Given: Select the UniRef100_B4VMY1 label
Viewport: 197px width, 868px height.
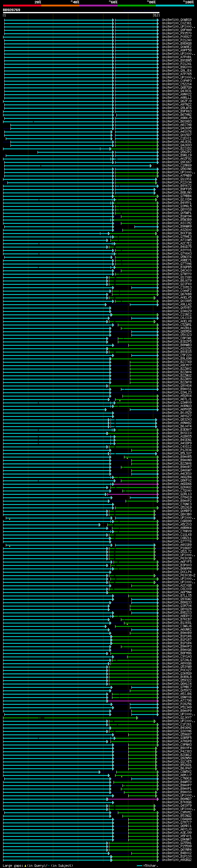Looking at the screenshot, I should [x=176, y=203].
